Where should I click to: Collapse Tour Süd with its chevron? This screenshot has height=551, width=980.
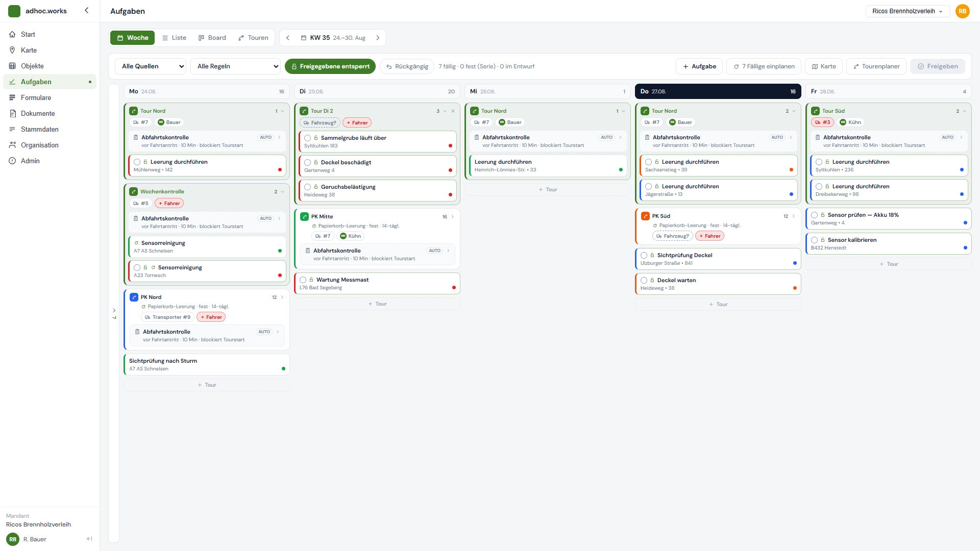965,111
